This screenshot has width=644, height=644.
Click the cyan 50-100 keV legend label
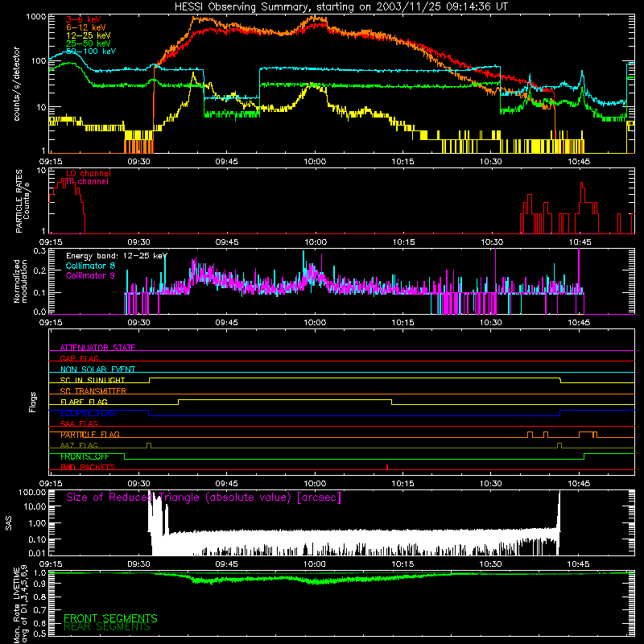click(x=91, y=52)
